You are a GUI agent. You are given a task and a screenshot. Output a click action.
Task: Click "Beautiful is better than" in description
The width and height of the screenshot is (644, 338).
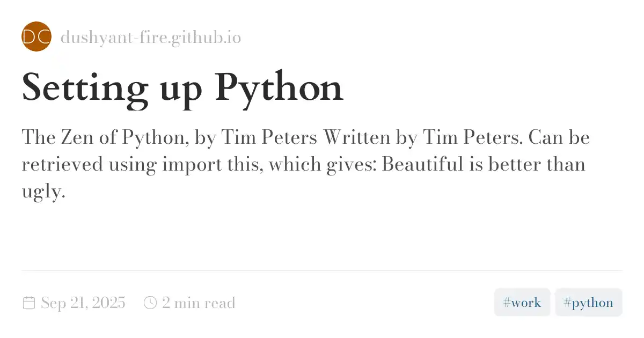pos(483,165)
